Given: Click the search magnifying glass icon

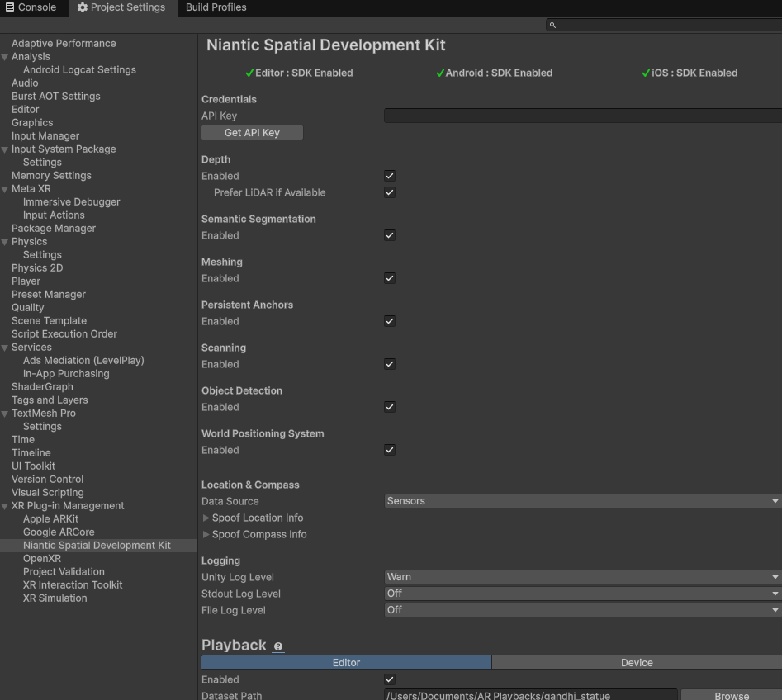Looking at the screenshot, I should 552,26.
